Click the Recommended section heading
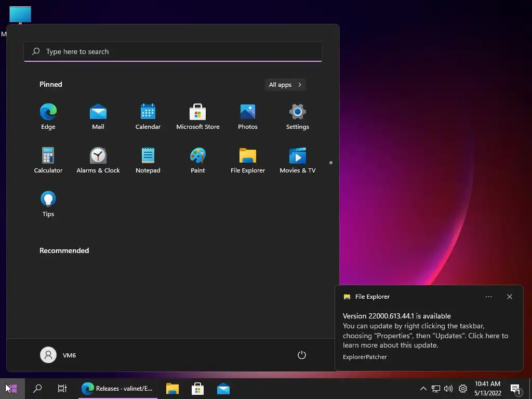 (64, 250)
